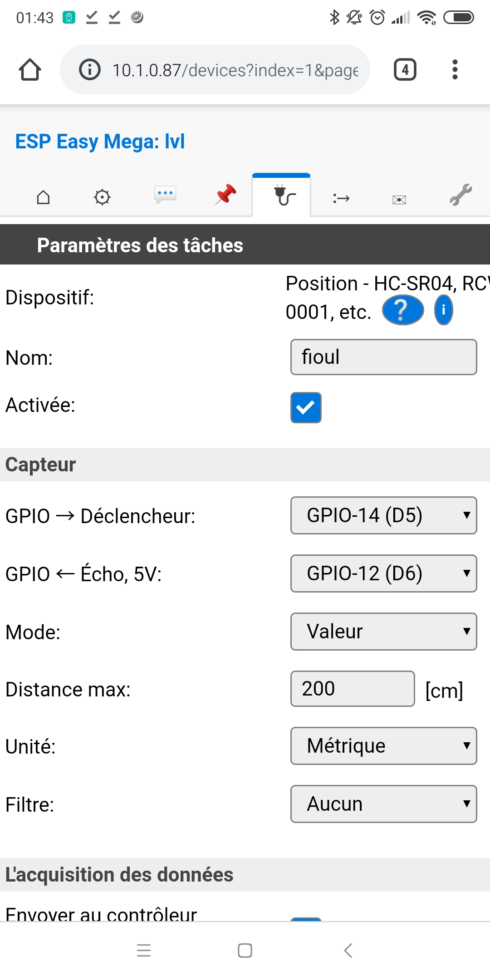
Task: Open the Config gear icon
Action: (x=103, y=197)
